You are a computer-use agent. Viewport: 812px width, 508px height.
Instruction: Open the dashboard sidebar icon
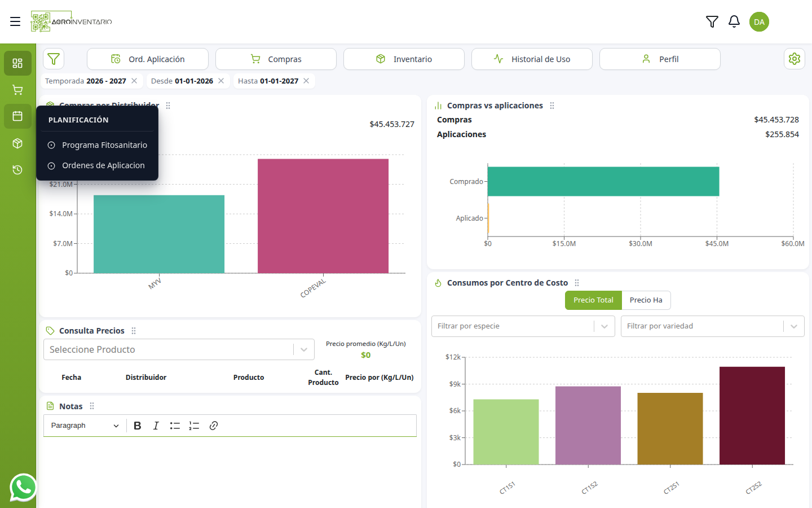[17, 63]
